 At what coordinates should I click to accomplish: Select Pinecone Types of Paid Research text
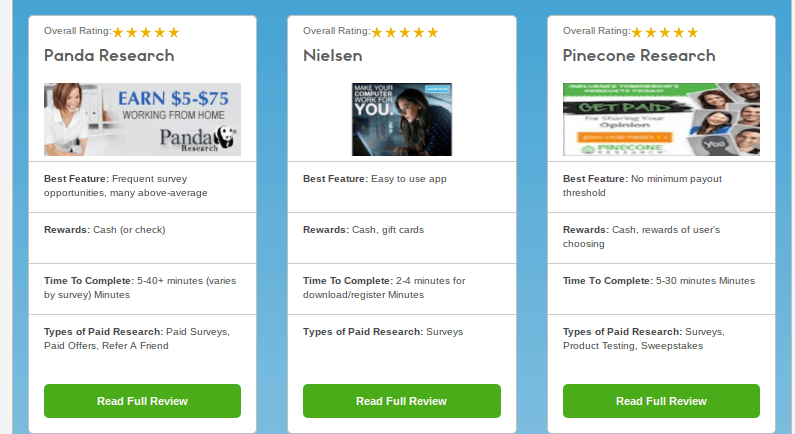(644, 339)
